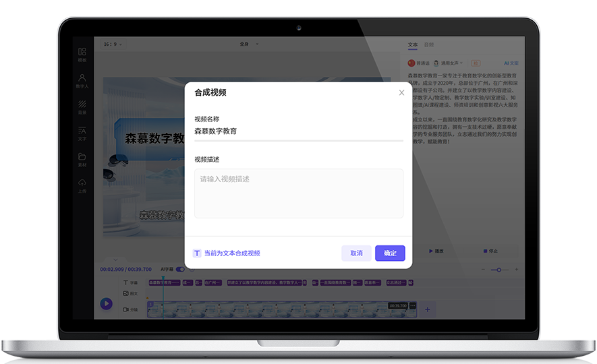The image size is (597, 364).
Task: Add a clip with the timeline plus button
Action: 427,309
